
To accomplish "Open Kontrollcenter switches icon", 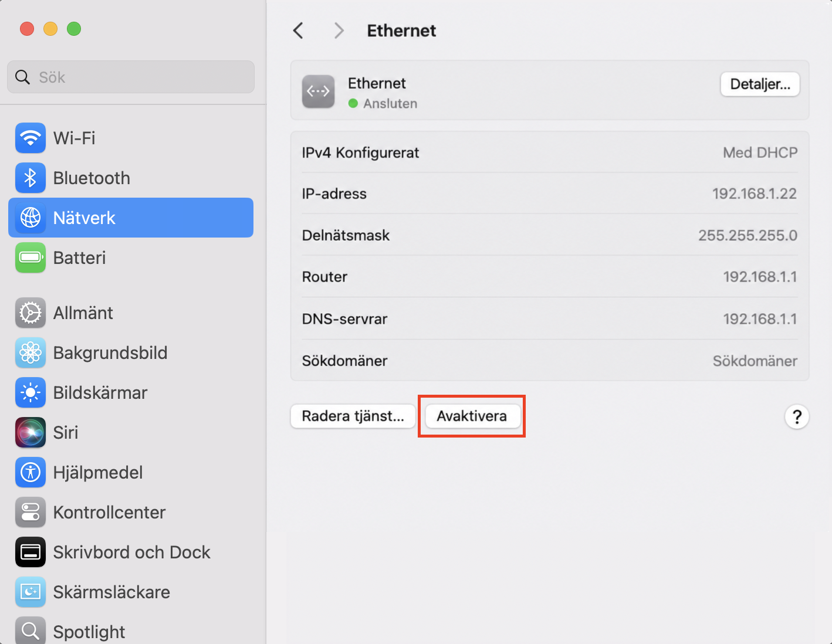I will pos(31,512).
